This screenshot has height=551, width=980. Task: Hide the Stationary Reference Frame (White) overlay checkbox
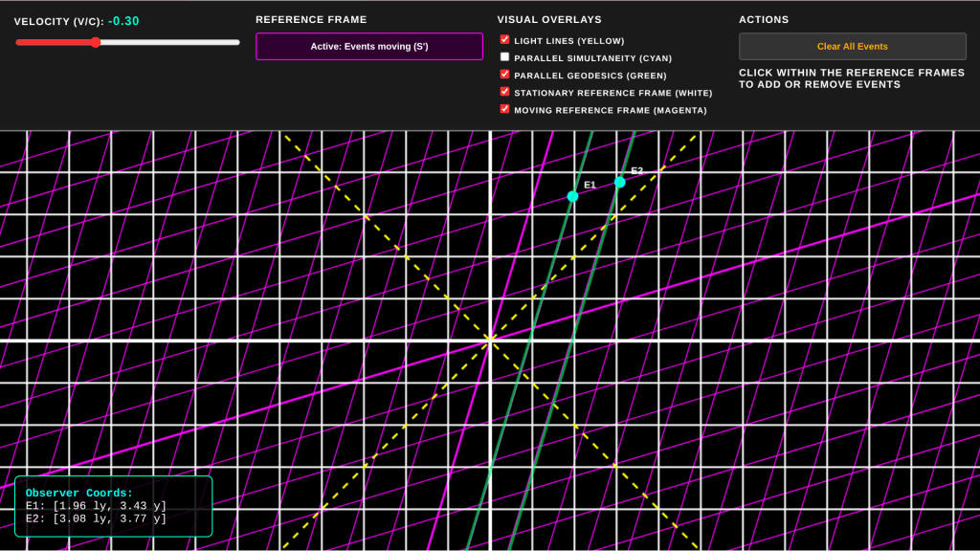[x=505, y=92]
